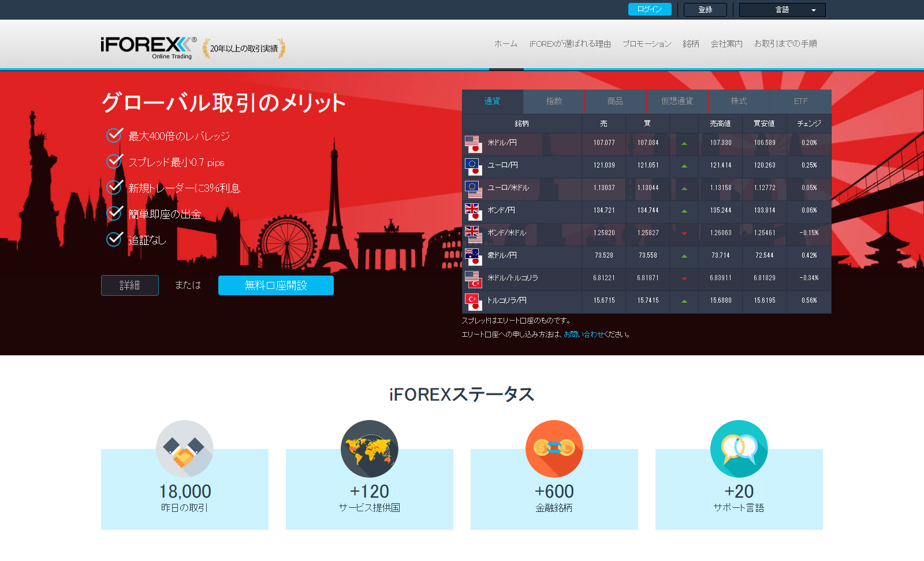This screenshot has height=561, width=924.
Task: Open the 株式 tab
Action: click(739, 101)
